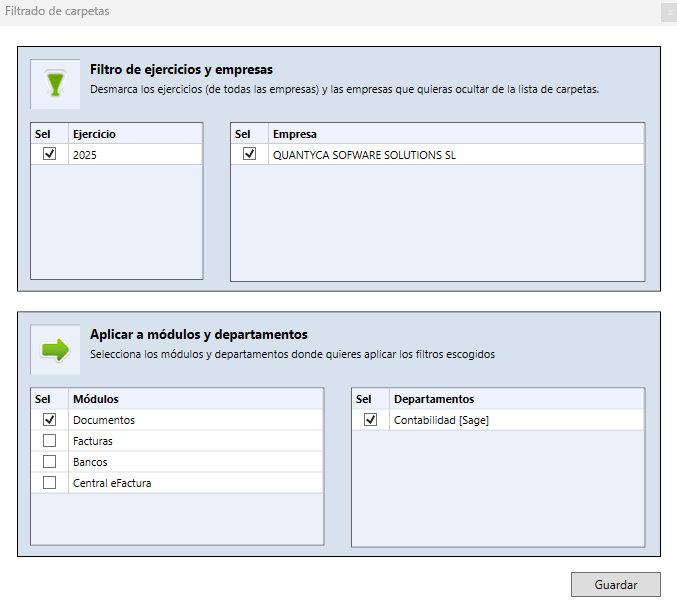Screen dimensions: 677x608
Task: Save filters with the Guardar button
Action: [x=616, y=585]
